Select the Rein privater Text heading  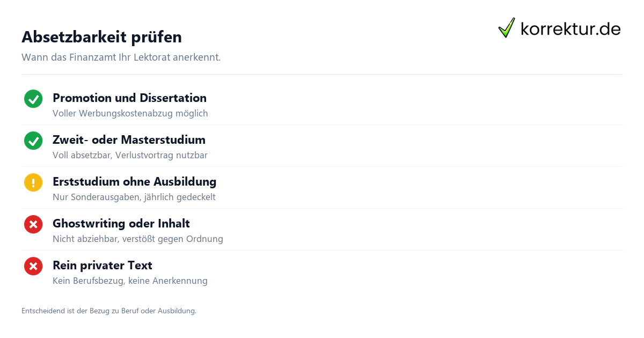(x=103, y=266)
